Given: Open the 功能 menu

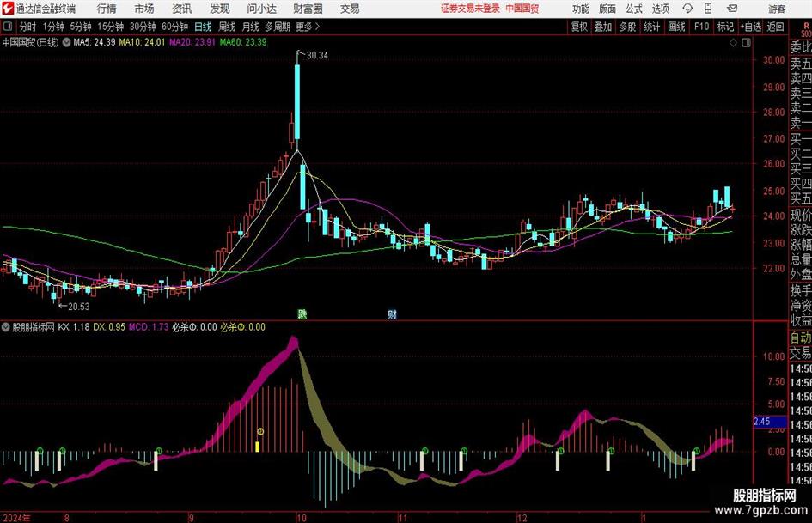Looking at the screenshot, I should [x=581, y=9].
